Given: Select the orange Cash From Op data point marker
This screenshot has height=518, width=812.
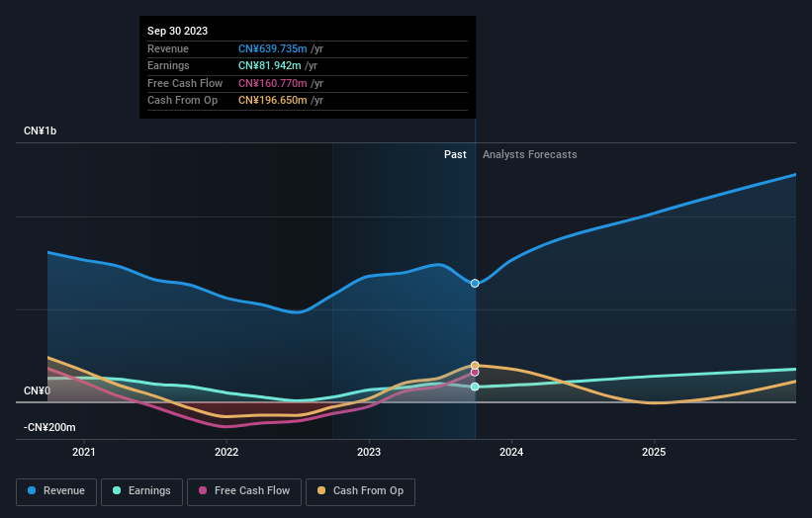Looking at the screenshot, I should coord(475,366).
